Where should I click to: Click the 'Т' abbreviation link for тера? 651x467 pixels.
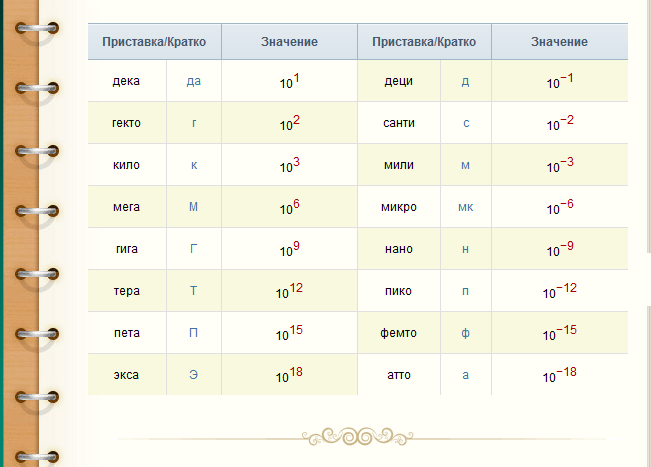(x=193, y=291)
